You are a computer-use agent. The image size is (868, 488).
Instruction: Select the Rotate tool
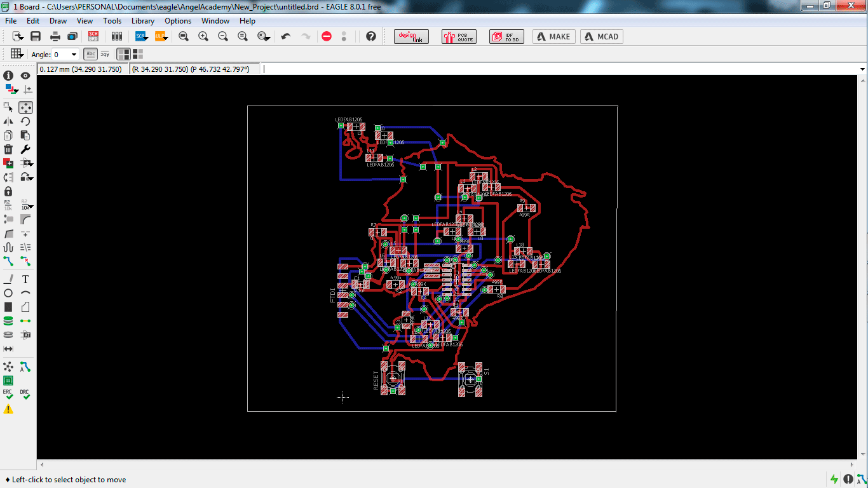coord(25,121)
